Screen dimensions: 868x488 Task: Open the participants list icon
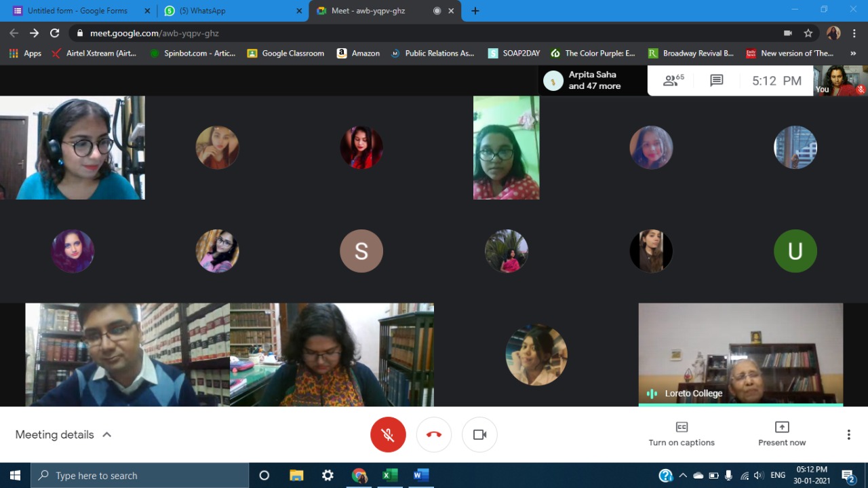click(x=673, y=81)
